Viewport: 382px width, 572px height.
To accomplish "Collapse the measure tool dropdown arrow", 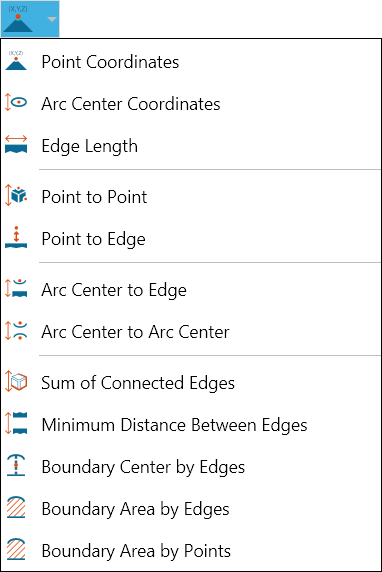I will [52, 19].
